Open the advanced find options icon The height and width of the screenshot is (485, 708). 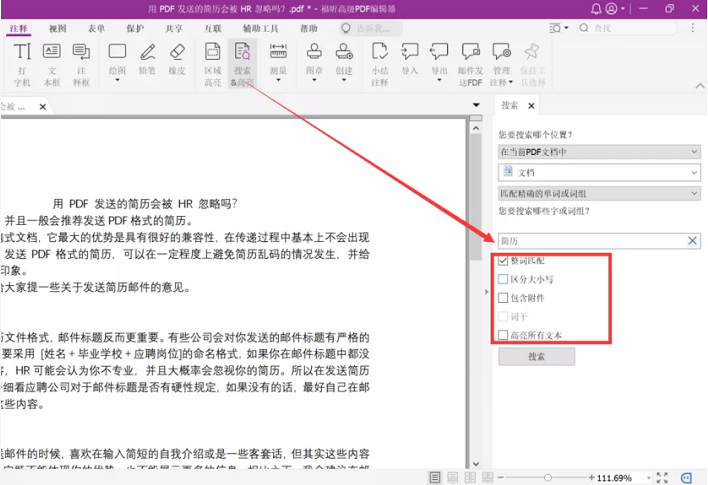point(555,28)
